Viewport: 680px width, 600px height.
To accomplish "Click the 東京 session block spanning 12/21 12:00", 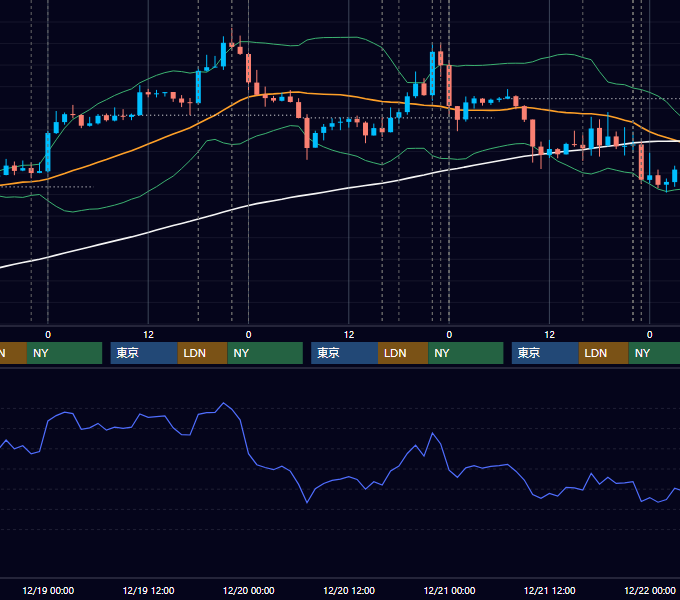I will [x=545, y=353].
